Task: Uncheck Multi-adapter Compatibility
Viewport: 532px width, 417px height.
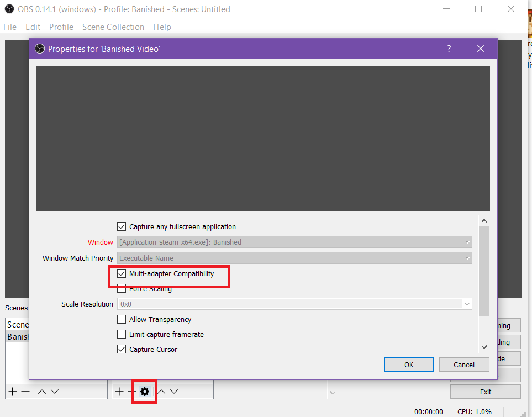Action: click(x=122, y=273)
